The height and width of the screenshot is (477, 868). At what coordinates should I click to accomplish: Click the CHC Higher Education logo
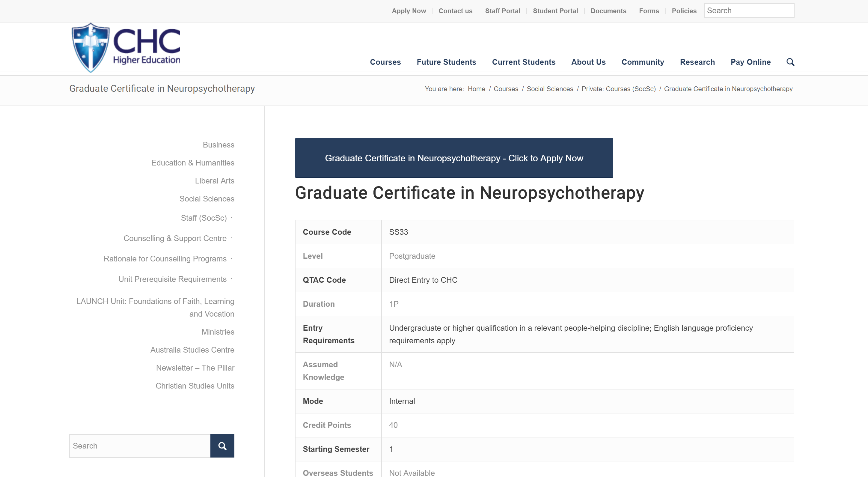(126, 48)
